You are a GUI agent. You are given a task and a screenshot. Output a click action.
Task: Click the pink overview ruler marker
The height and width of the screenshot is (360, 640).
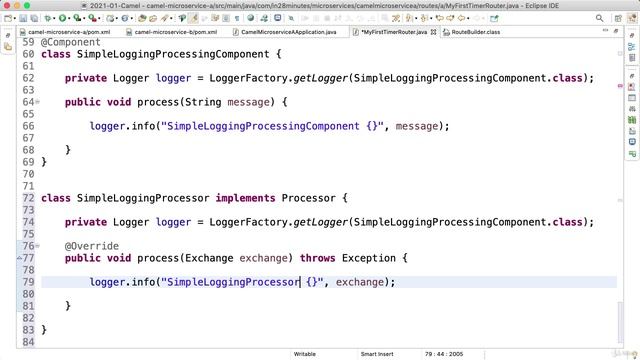[620, 86]
